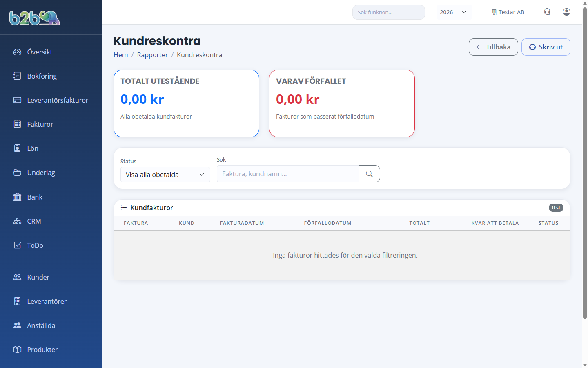Click STATUS column header
Viewport: 588px width, 368px height.
pos(548,223)
